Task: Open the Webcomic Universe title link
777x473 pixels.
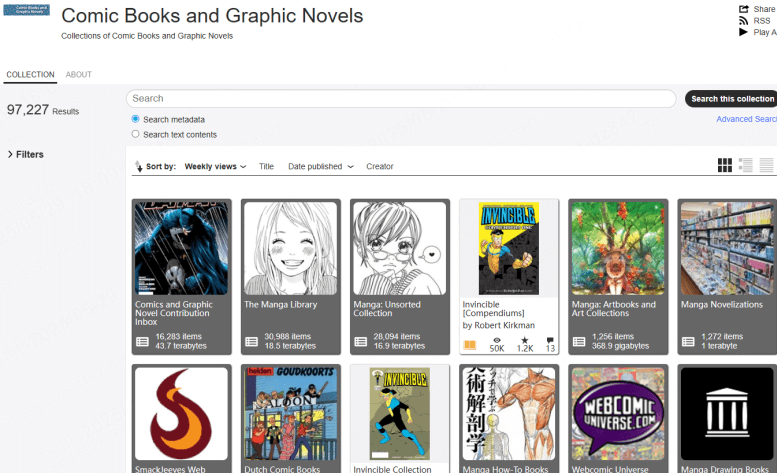Action: click(x=610, y=469)
